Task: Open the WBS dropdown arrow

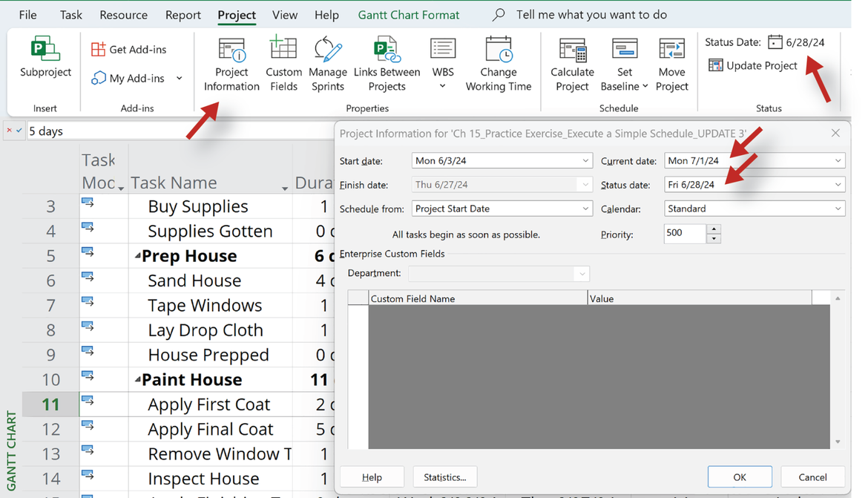Action: pyautogui.click(x=443, y=86)
